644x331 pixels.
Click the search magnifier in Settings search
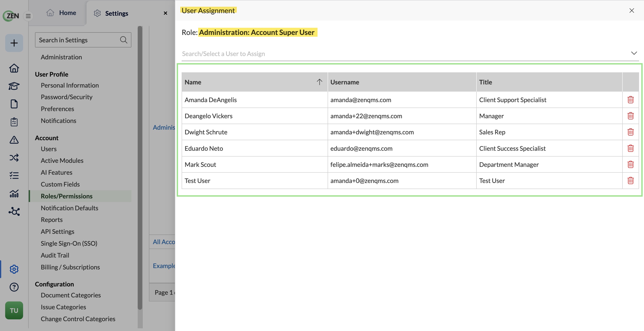coord(124,40)
